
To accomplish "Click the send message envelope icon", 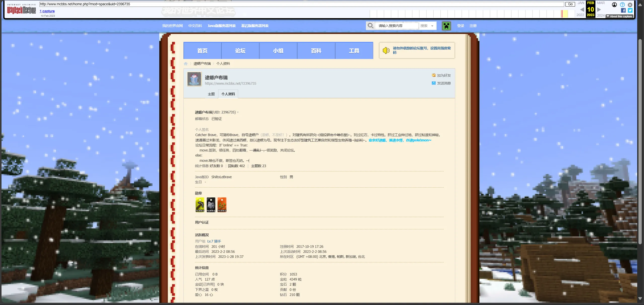I will 434,83.
